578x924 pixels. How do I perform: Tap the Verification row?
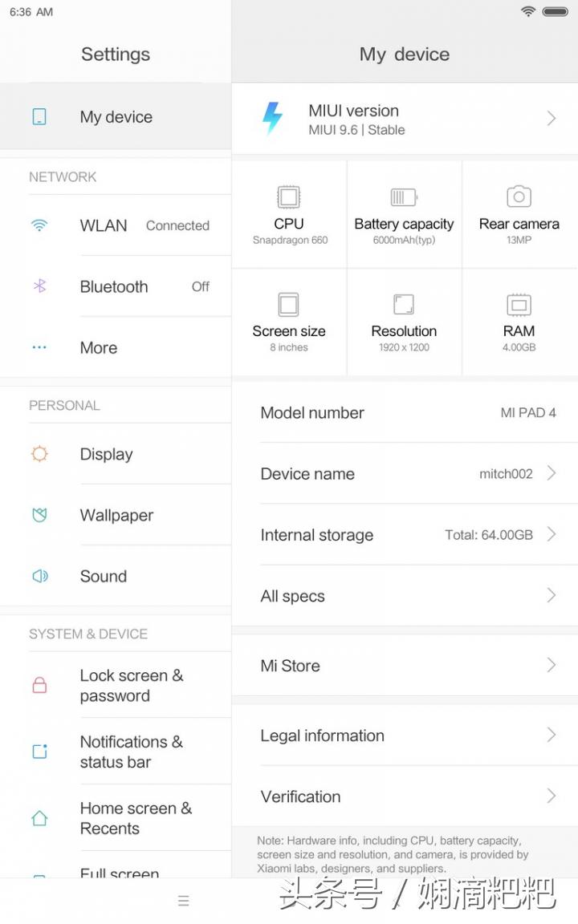300,796
